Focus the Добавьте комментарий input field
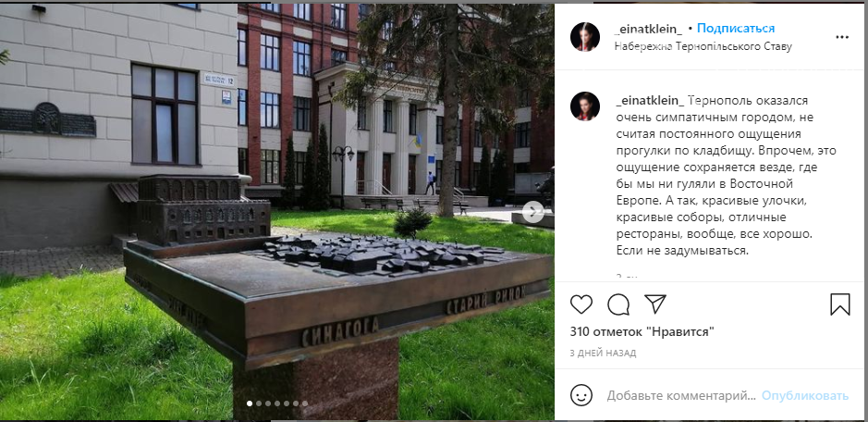Image resolution: width=868 pixels, height=422 pixels. (681, 396)
